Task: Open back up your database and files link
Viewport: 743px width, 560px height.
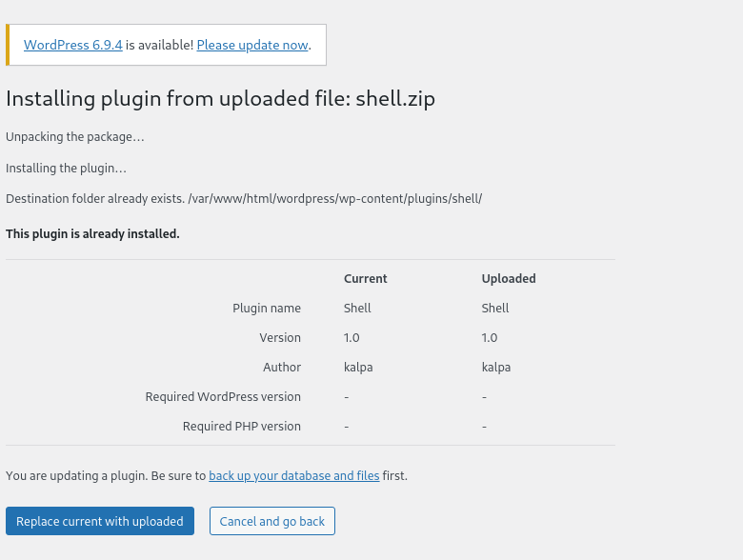Action: 293,475
